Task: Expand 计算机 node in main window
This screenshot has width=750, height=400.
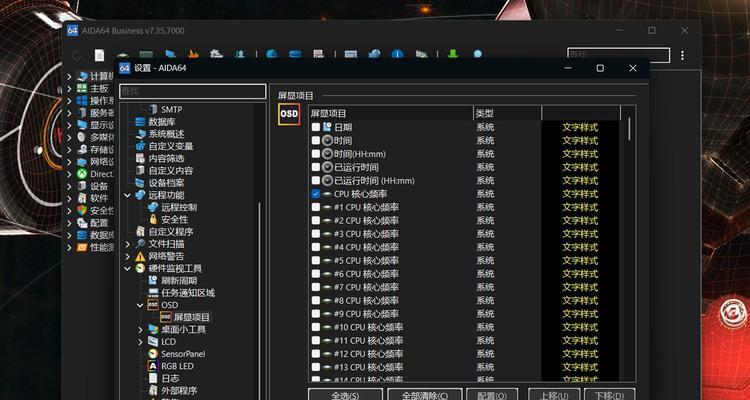Action: click(x=69, y=76)
